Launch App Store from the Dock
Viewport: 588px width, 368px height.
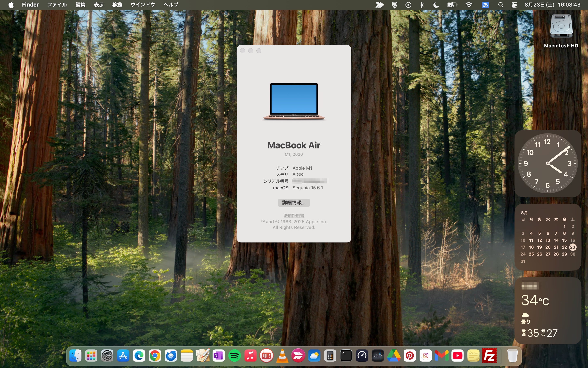(123, 356)
